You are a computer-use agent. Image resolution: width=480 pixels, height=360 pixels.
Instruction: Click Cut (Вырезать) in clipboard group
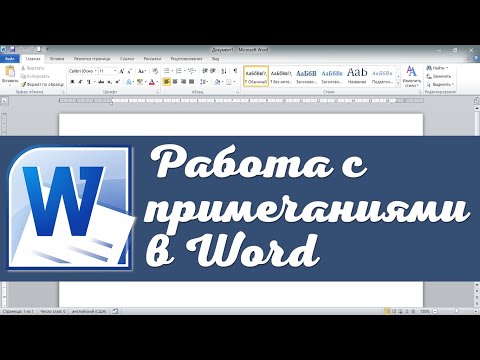click(x=32, y=68)
